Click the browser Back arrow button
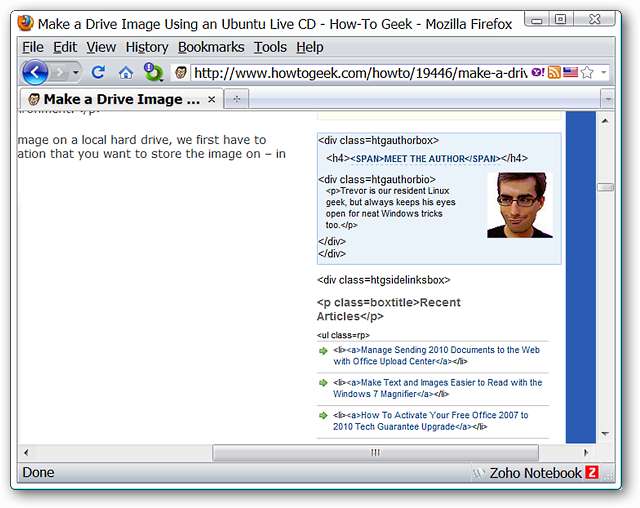The width and height of the screenshot is (640, 508). click(x=34, y=72)
